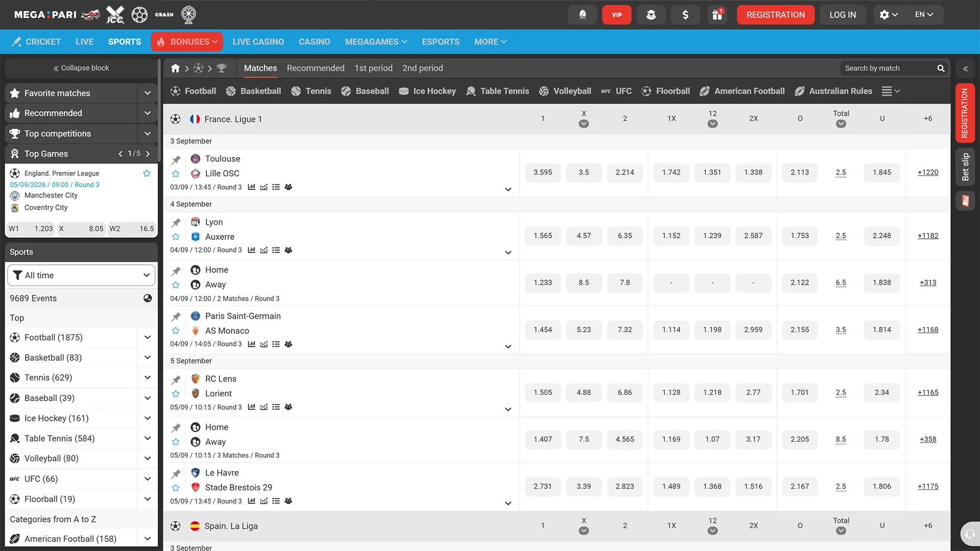Favorite the Paris Saint-Germain vs AS Monaco match
The image size is (980, 551).
(176, 331)
